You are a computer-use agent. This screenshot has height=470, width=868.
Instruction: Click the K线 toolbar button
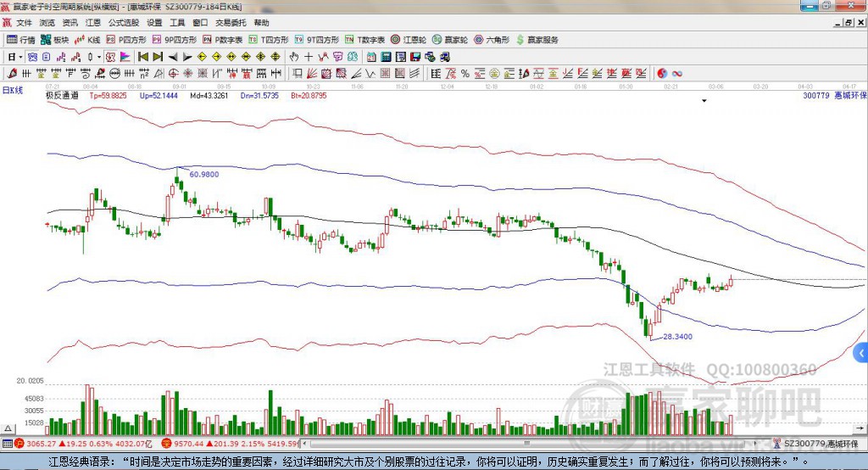87,40
